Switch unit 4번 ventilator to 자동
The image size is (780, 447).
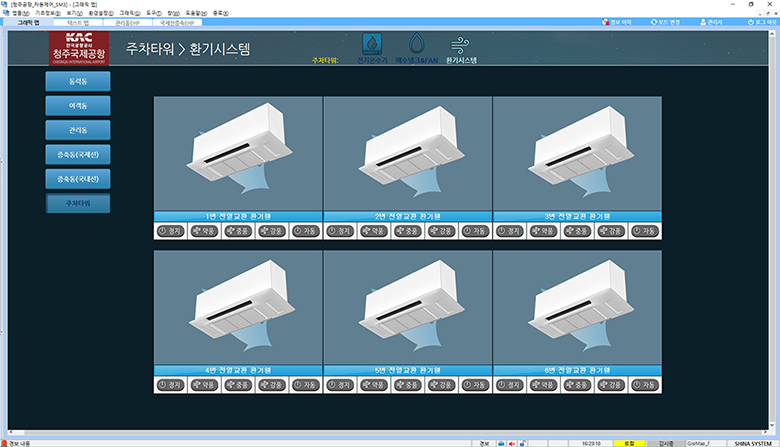(x=306, y=385)
